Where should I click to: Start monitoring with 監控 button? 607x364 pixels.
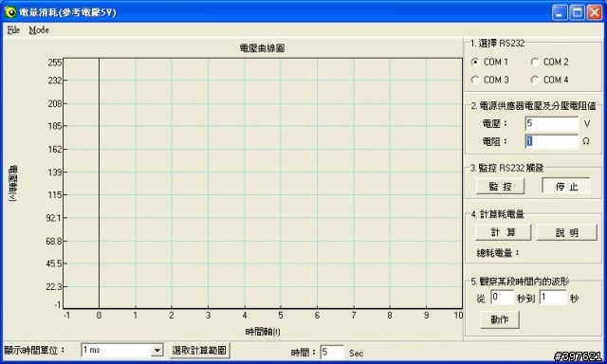tap(500, 187)
